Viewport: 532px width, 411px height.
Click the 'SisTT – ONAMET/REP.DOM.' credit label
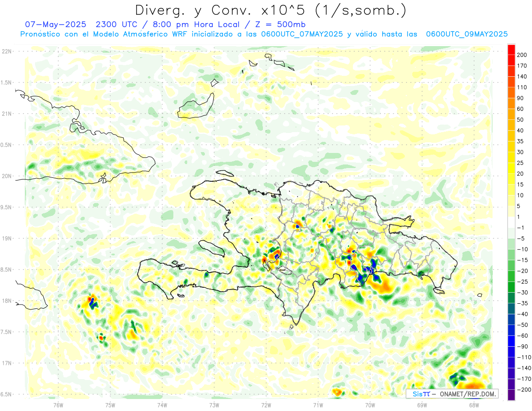pyautogui.click(x=452, y=394)
